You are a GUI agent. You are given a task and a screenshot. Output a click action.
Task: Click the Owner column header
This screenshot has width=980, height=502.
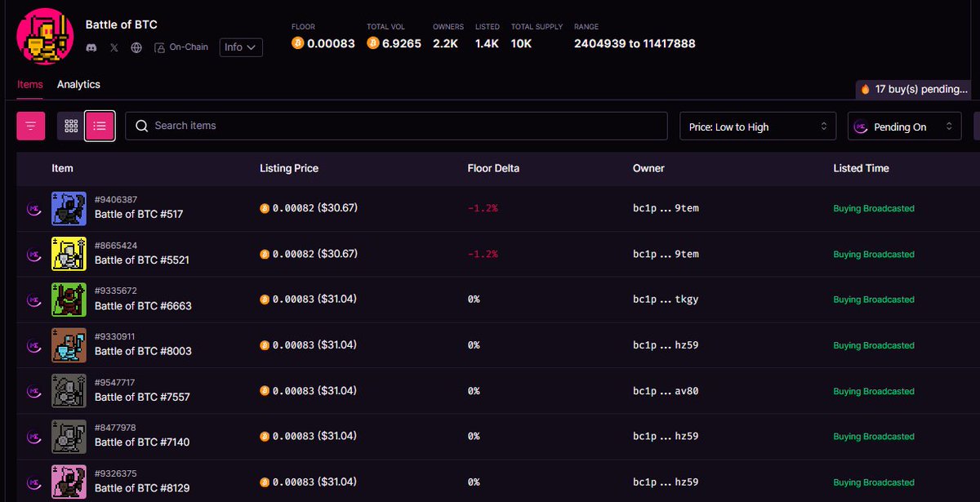(x=648, y=168)
